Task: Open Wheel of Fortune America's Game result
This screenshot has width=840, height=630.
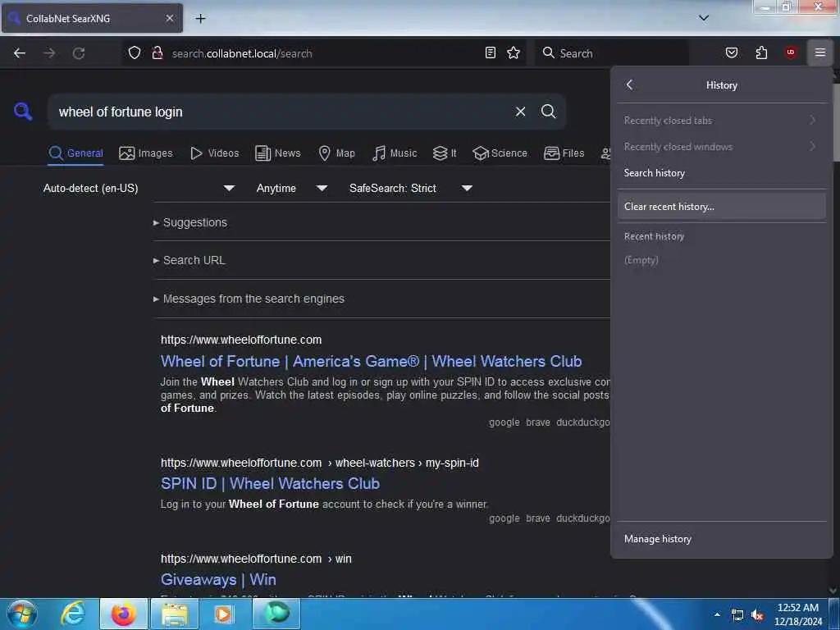Action: pyautogui.click(x=372, y=362)
